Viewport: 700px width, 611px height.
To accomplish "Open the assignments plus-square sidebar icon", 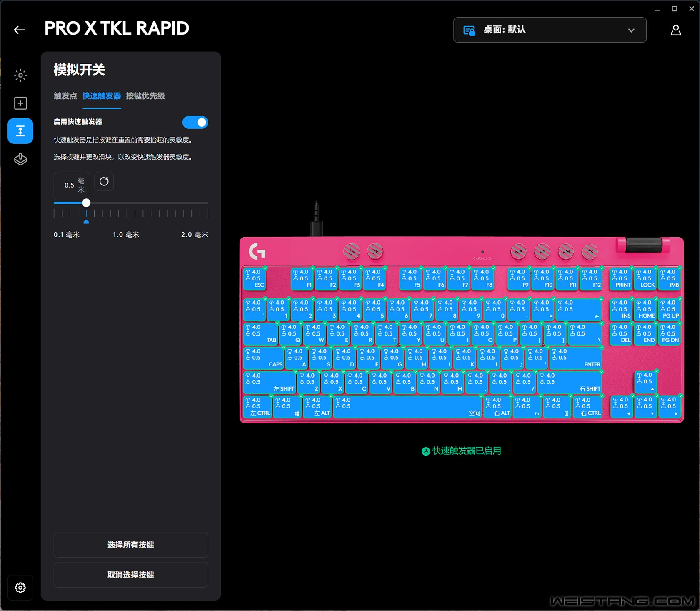I will (x=20, y=103).
